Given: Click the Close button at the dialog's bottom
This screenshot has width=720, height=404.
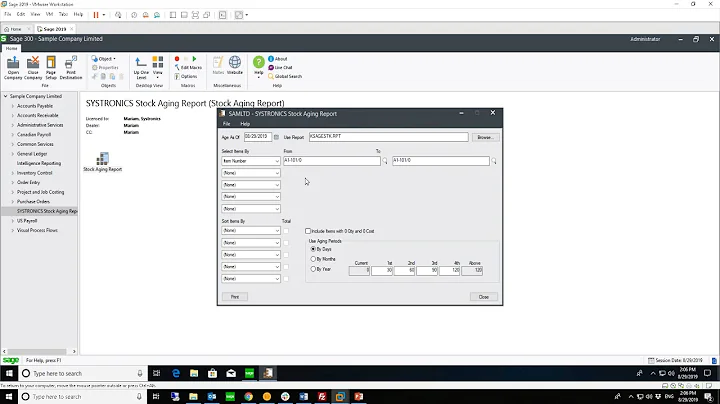Looking at the screenshot, I should tap(484, 297).
